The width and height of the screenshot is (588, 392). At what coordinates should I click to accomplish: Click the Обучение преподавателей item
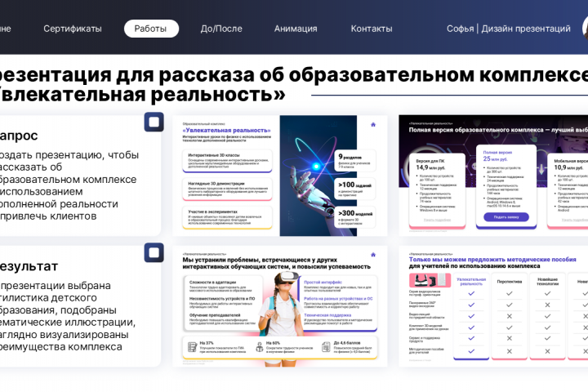(222, 318)
